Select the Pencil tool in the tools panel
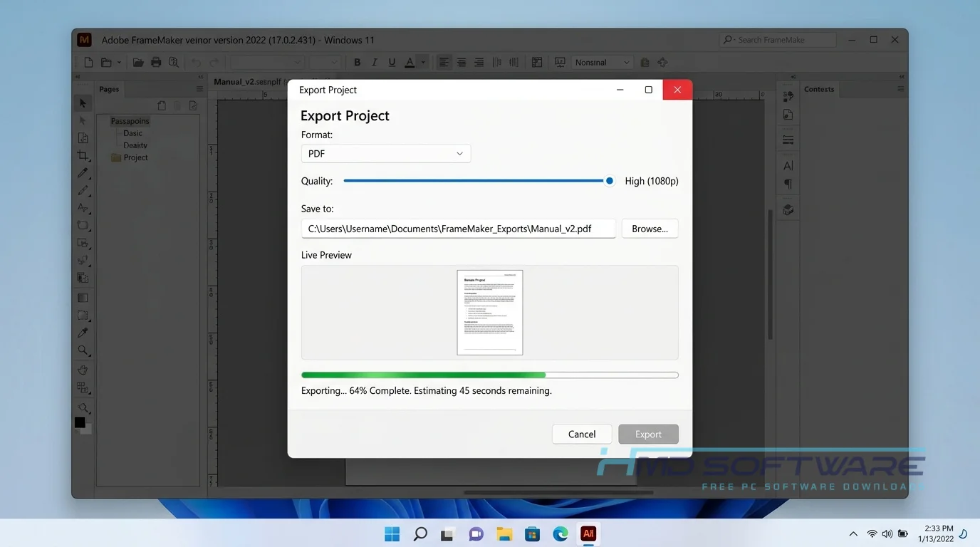 (x=83, y=190)
